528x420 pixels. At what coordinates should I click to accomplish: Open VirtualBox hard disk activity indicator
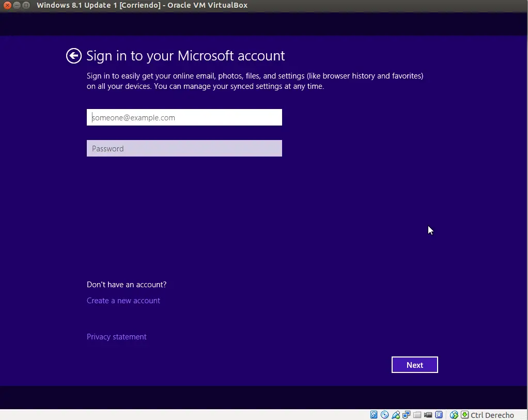pos(374,415)
